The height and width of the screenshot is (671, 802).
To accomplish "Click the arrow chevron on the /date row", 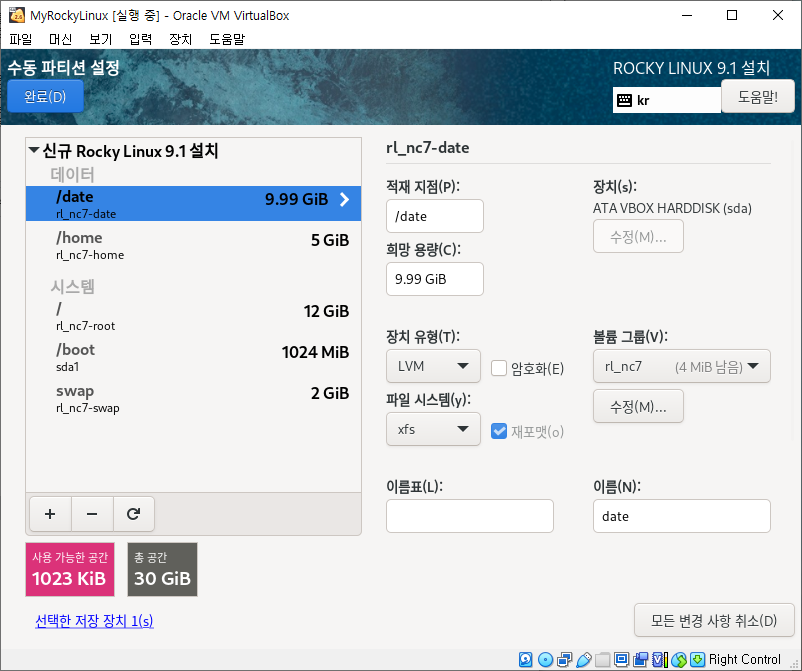I will [x=345, y=199].
